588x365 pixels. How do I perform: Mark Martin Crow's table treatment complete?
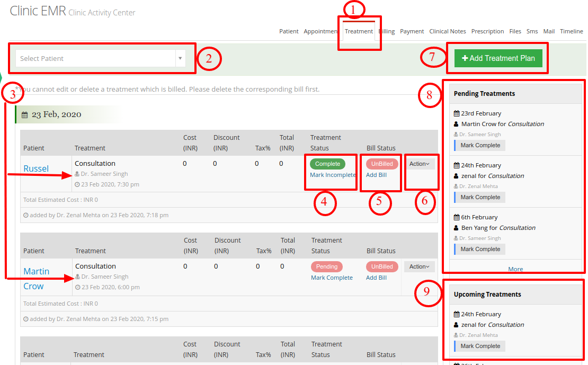pyautogui.click(x=332, y=278)
